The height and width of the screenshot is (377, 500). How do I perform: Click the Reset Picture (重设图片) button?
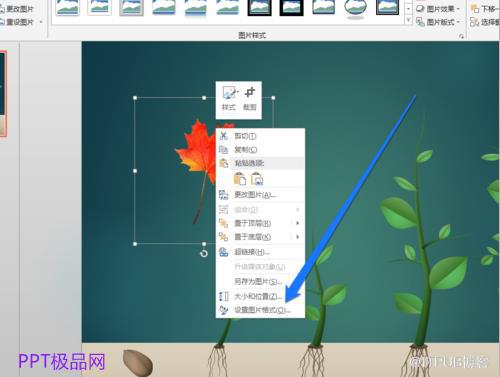[21, 22]
